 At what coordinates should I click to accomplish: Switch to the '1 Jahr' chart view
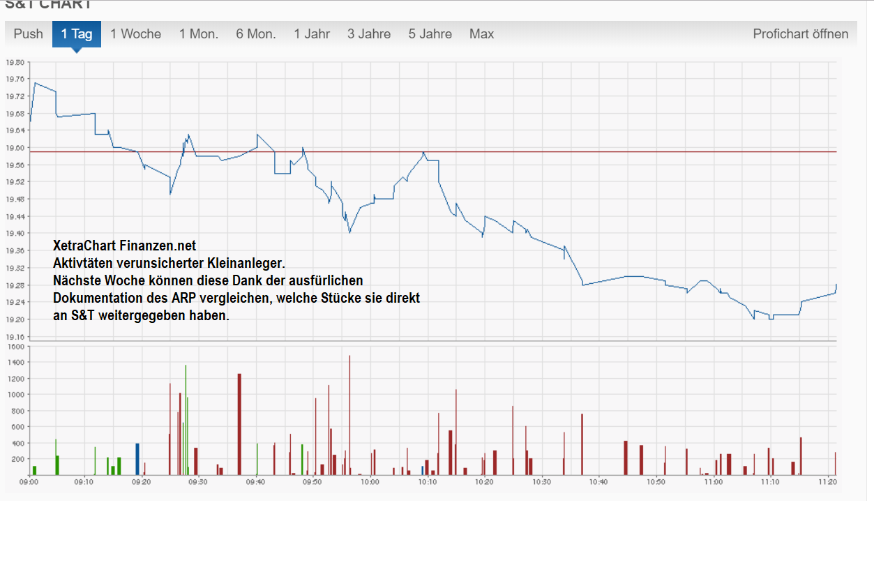tap(312, 33)
